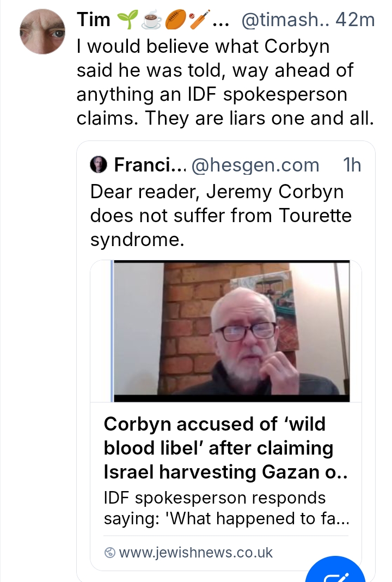Click the 'IDF spokesperson responds' article description
392x582 pixels.
225,508
